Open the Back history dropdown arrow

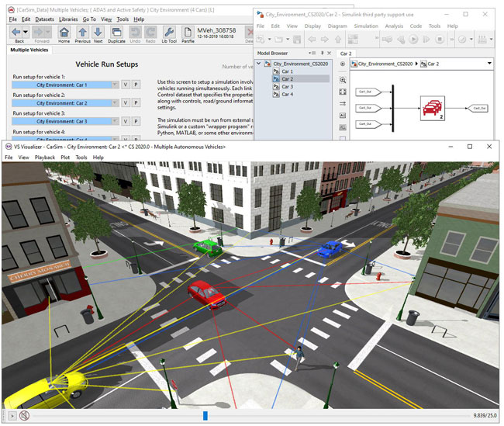pos(26,32)
